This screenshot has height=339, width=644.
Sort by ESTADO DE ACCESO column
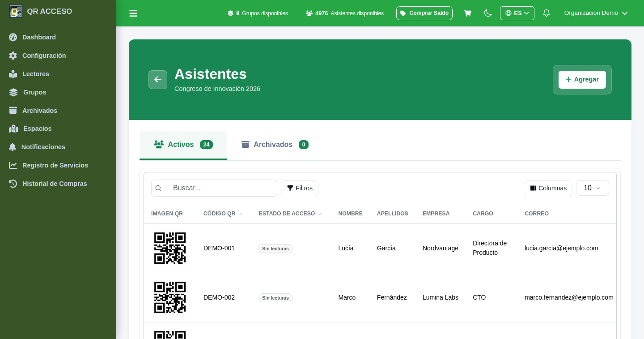pos(291,214)
